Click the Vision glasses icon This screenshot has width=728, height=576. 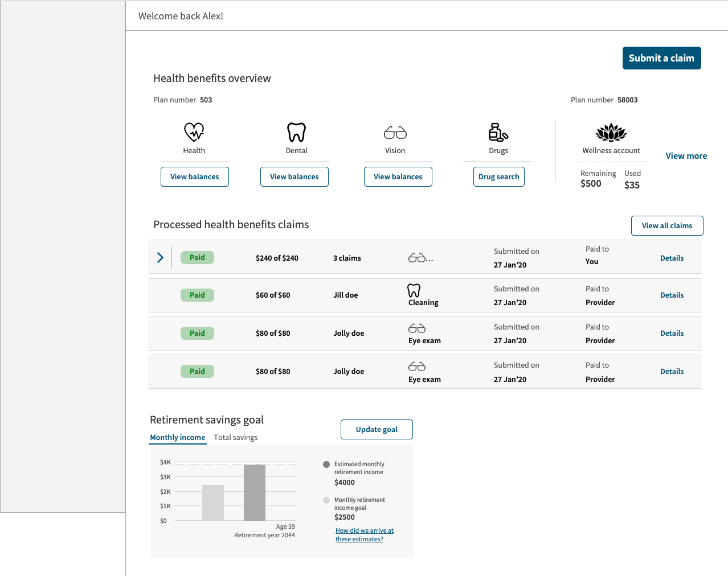pyautogui.click(x=395, y=133)
